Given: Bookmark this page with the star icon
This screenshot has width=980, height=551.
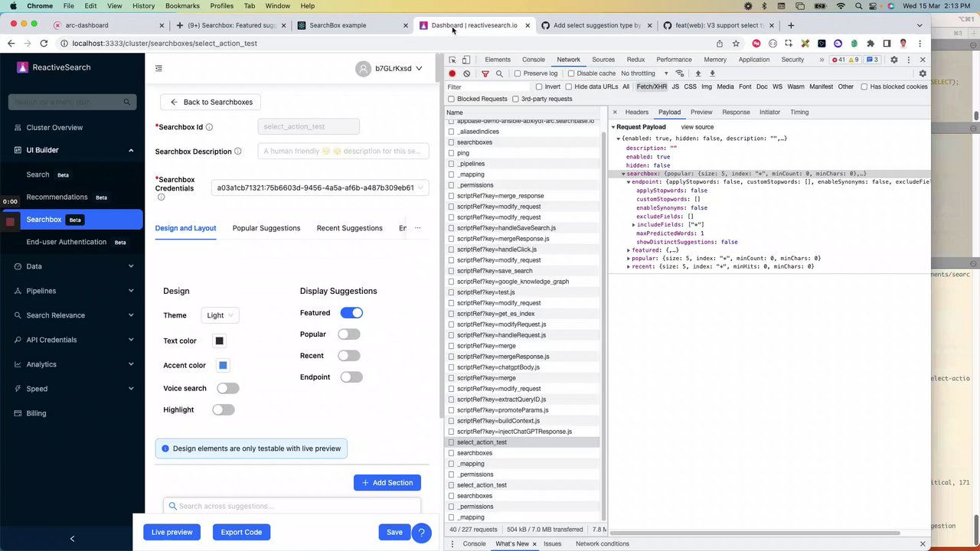Looking at the screenshot, I should (x=736, y=44).
